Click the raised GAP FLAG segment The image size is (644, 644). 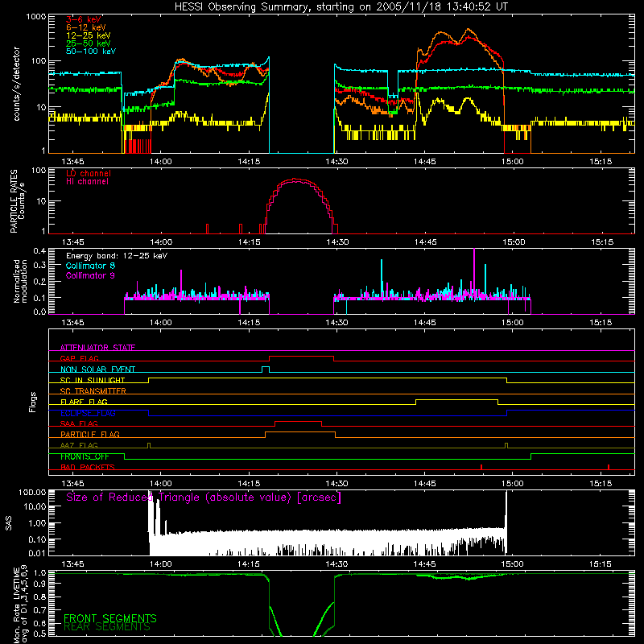coord(301,357)
